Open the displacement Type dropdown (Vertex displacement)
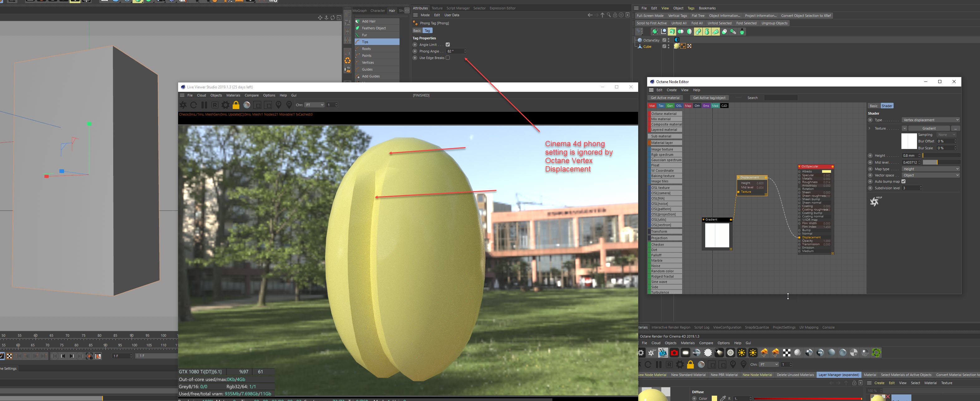Image resolution: width=980 pixels, height=401 pixels. click(x=930, y=120)
